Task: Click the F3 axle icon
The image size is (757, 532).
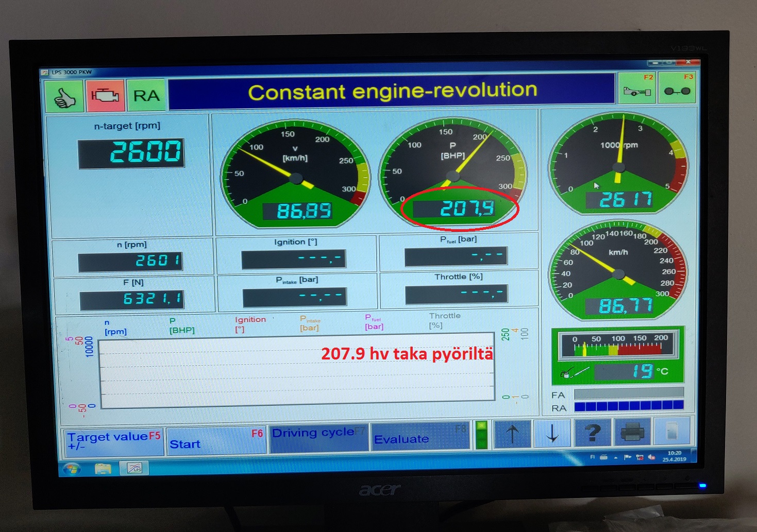Action: (677, 89)
